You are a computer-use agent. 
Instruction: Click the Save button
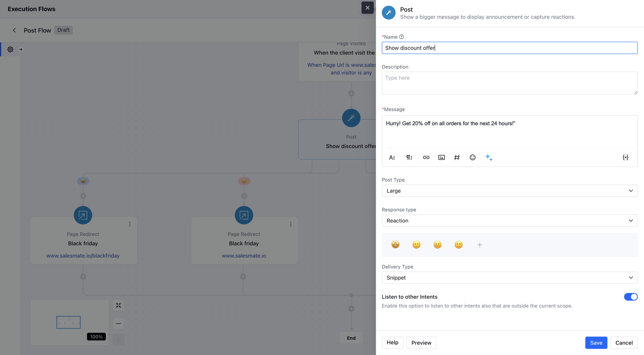click(596, 343)
